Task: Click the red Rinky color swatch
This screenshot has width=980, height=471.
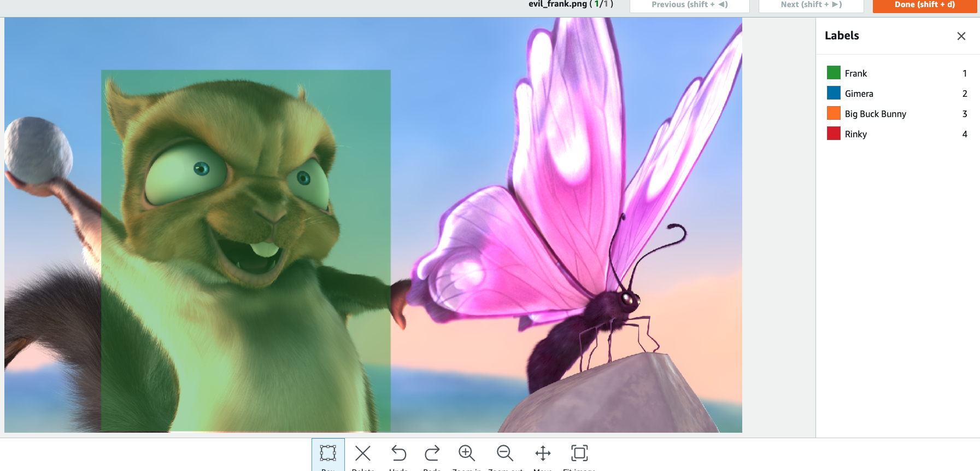Action: 834,133
